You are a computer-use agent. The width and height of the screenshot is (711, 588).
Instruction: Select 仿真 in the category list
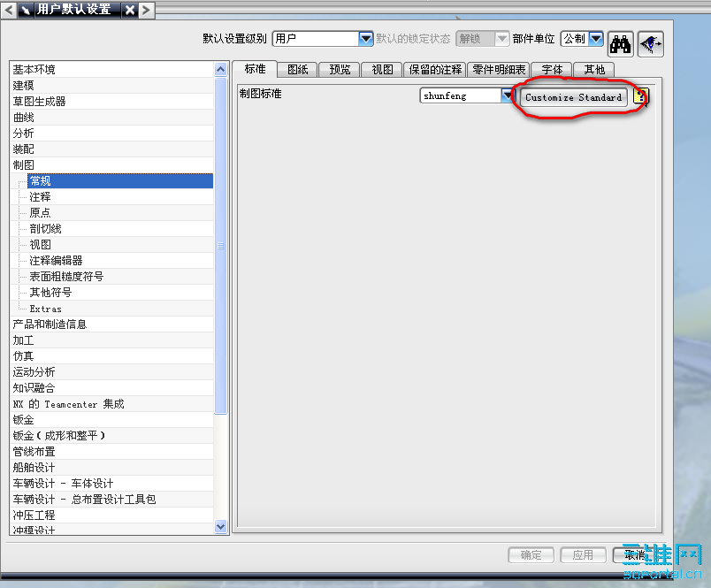click(111, 355)
